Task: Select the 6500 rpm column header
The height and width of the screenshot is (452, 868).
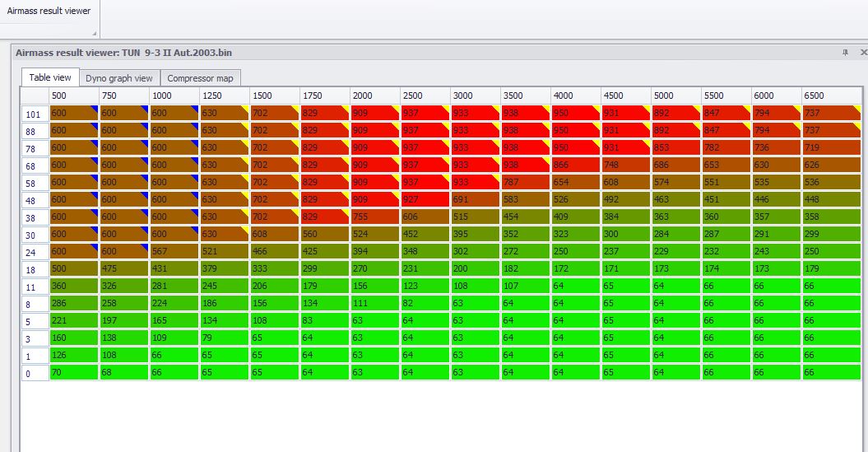Action: [x=832, y=96]
